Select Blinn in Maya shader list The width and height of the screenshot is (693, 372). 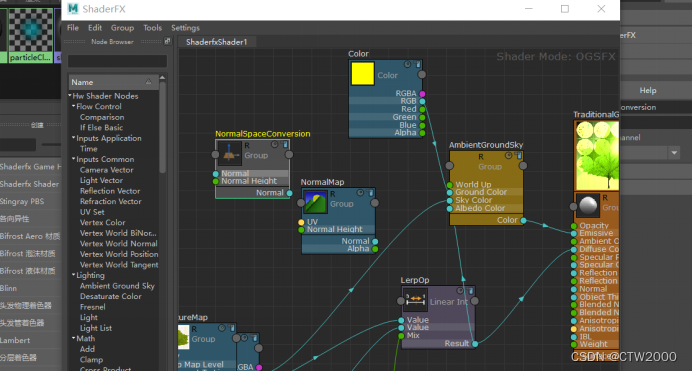tap(8, 288)
